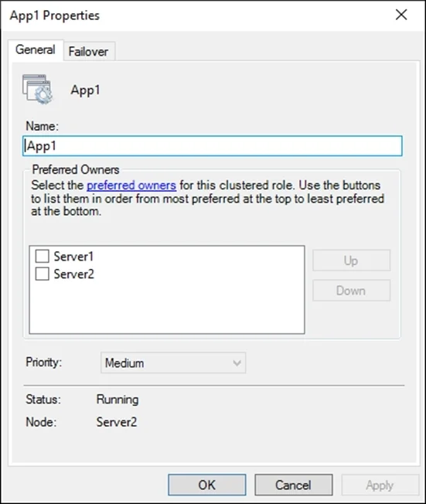The width and height of the screenshot is (426, 504).
Task: Click the OK button
Action: (207, 485)
